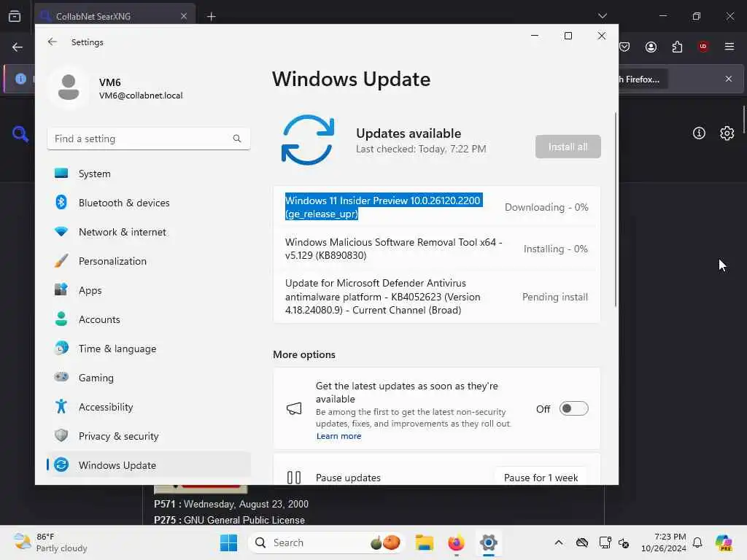
Task: Click the Install all button
Action: coord(568,147)
